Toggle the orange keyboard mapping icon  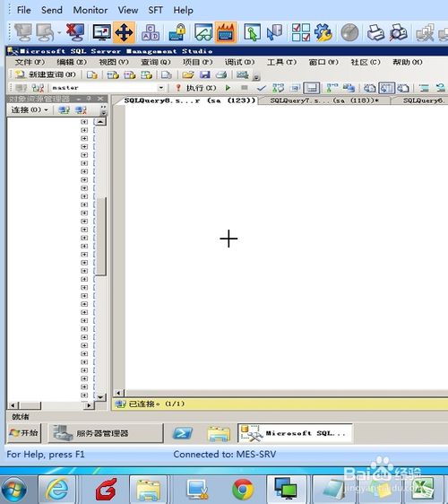(226, 32)
